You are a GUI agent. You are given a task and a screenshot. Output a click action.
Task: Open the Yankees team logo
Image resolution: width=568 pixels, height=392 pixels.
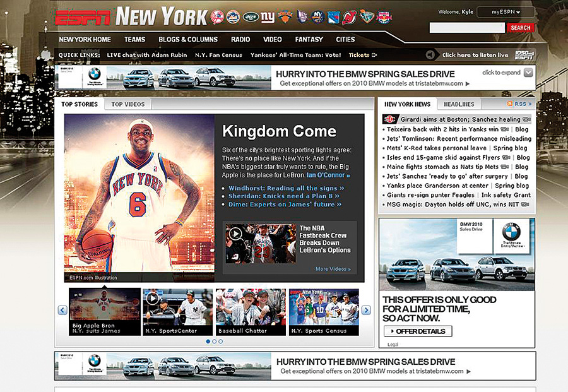pos(217,17)
